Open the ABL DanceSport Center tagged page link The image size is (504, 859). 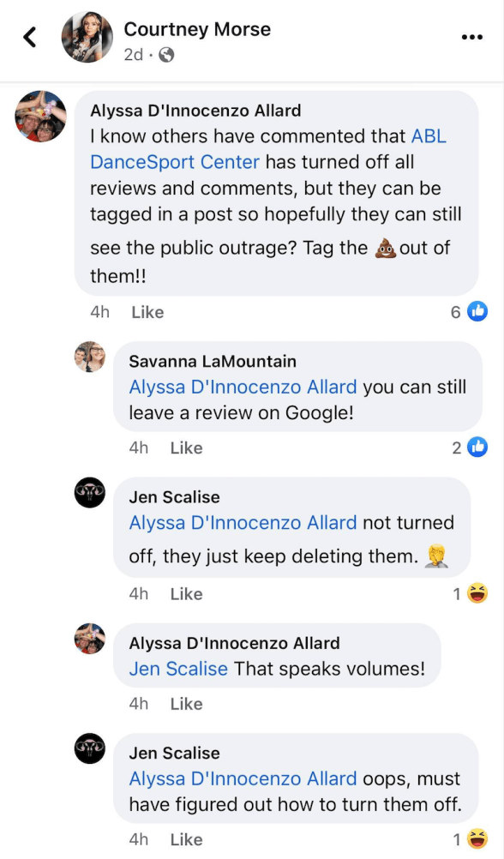(x=268, y=149)
